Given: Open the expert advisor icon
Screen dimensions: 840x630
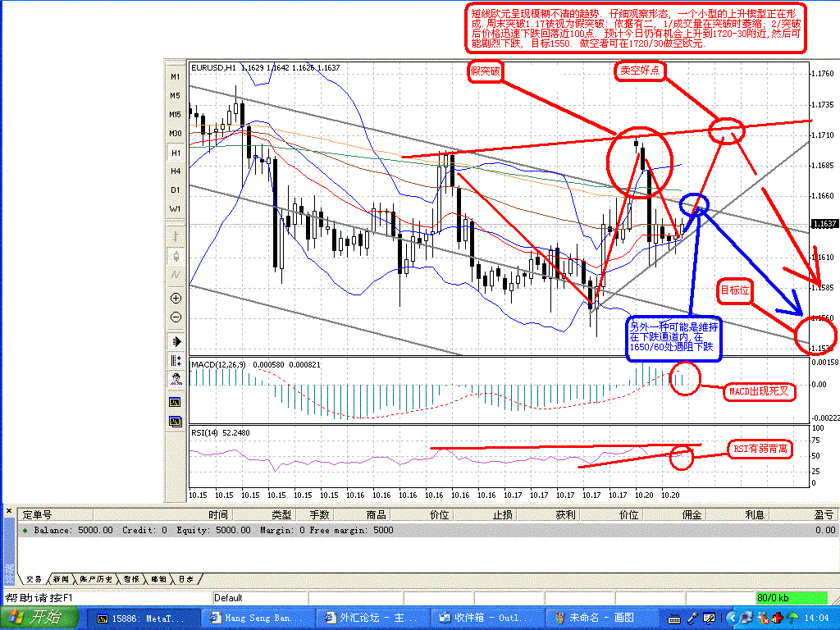Looking at the screenshot, I should coord(176,379).
